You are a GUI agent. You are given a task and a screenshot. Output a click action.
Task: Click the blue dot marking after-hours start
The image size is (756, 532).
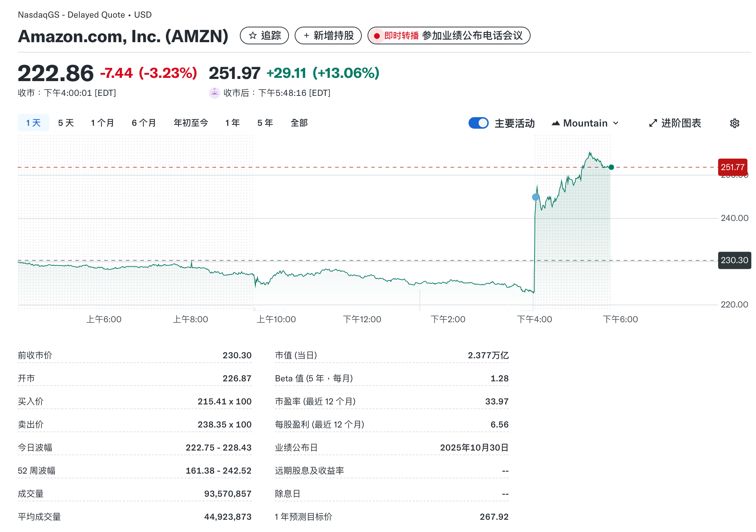(535, 196)
